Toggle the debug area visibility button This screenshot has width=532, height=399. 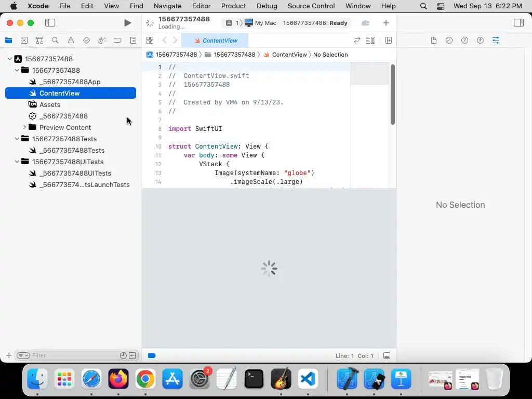(387, 355)
